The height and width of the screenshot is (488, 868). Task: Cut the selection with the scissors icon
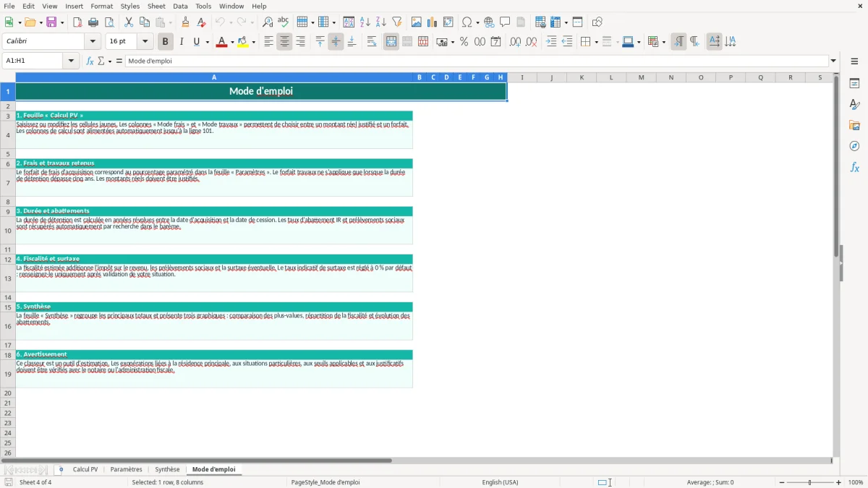click(x=129, y=22)
